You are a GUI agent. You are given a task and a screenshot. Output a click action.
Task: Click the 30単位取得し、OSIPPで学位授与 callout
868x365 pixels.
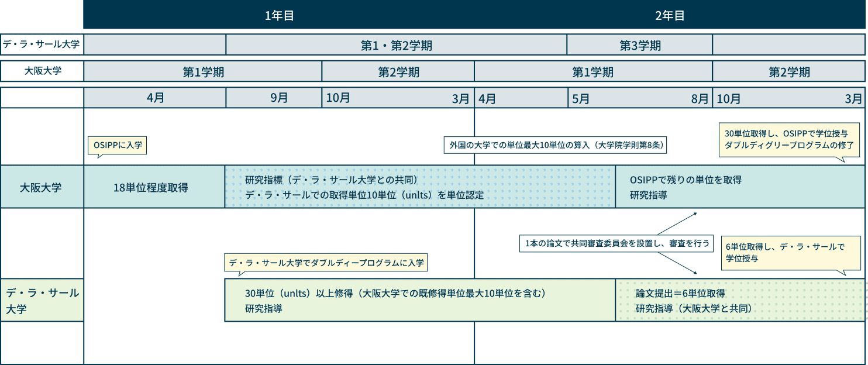coord(788,139)
